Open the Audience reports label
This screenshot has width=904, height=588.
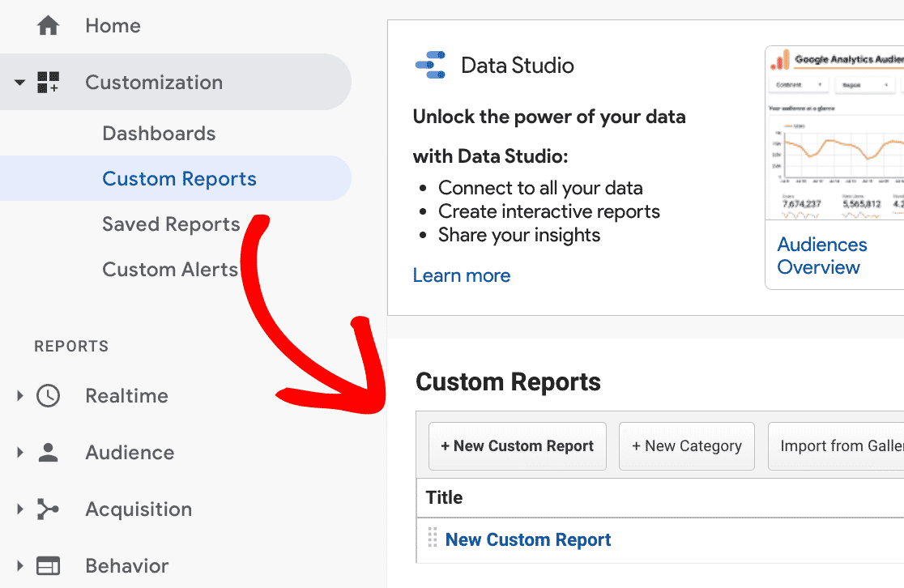(x=130, y=453)
